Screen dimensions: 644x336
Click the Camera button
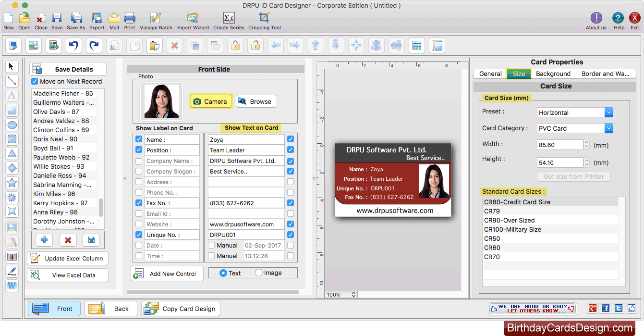tap(211, 101)
